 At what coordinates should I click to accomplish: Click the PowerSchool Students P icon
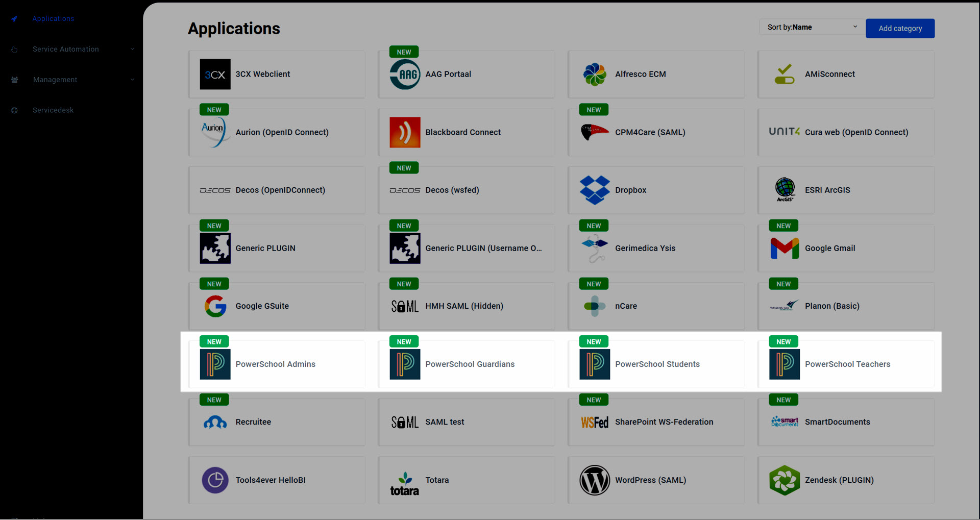pyautogui.click(x=595, y=364)
